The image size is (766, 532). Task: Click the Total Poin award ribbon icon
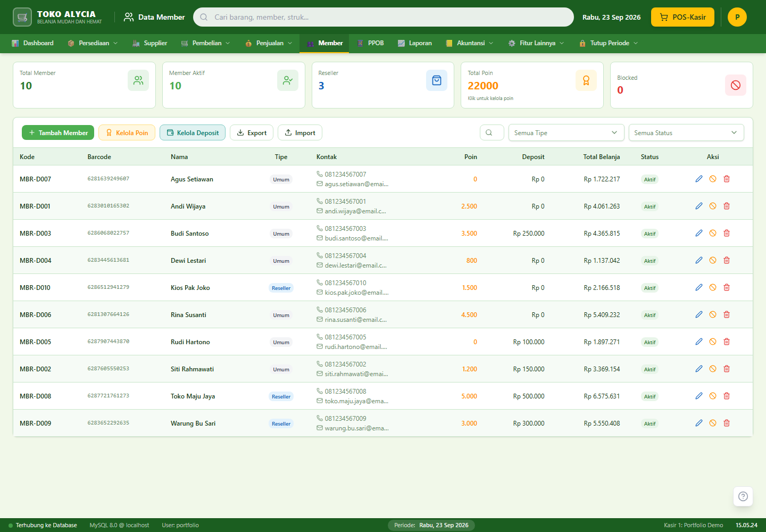point(586,80)
